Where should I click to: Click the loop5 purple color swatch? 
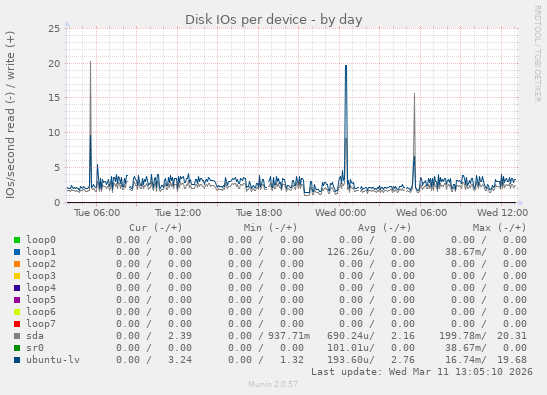(x=17, y=300)
